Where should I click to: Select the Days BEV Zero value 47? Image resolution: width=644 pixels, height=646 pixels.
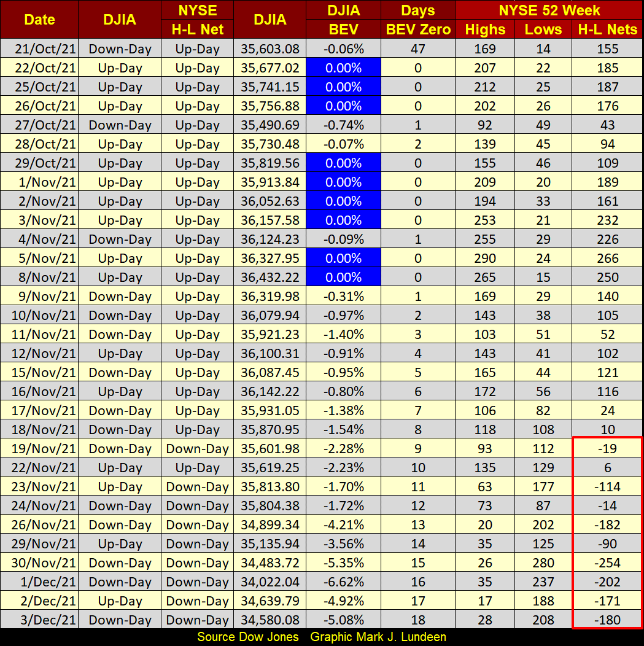tap(417, 49)
